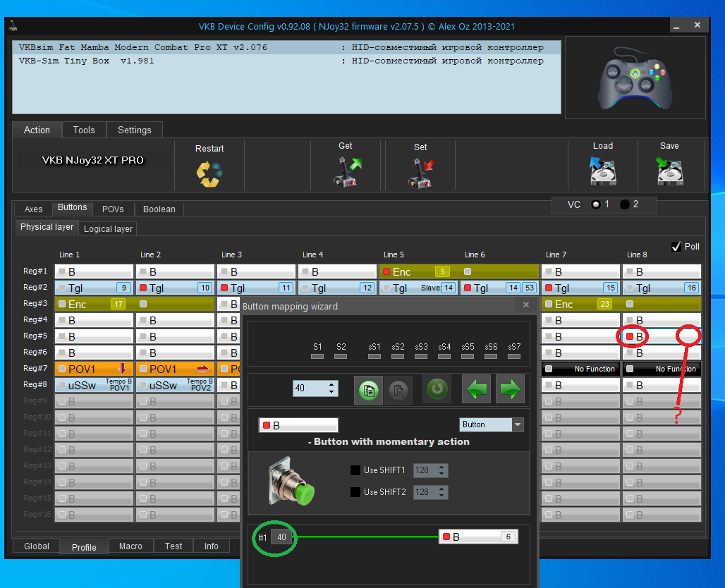The height and width of the screenshot is (588, 725).
Task: Click Reg#3 Line 7 Enc 23 cell
Action: (x=621, y=304)
